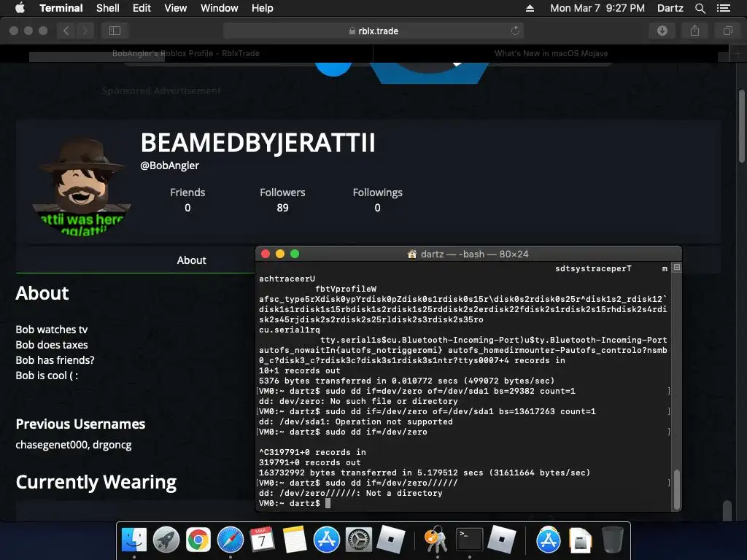
Task: Open Launchpad from the Dock
Action: [x=166, y=540]
